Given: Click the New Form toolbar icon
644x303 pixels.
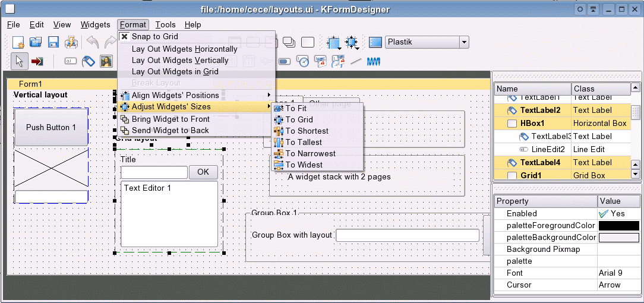Looking at the screenshot, I should pos(18,42).
